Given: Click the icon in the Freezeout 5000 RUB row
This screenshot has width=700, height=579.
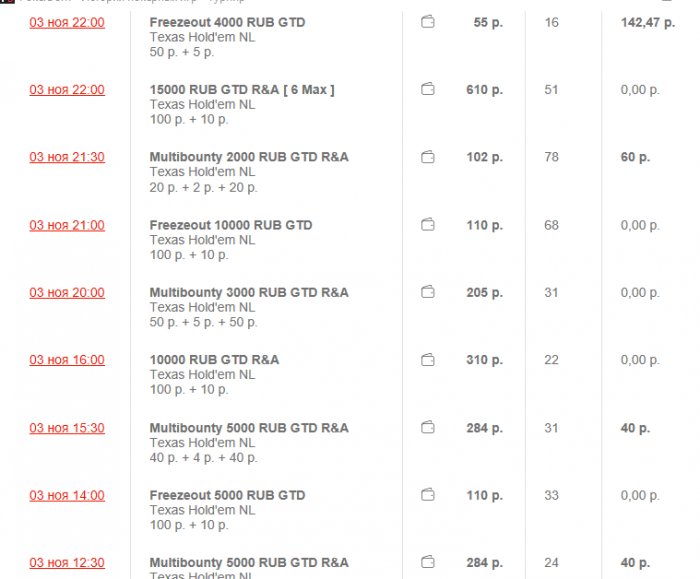Looking at the screenshot, I should point(428,495).
